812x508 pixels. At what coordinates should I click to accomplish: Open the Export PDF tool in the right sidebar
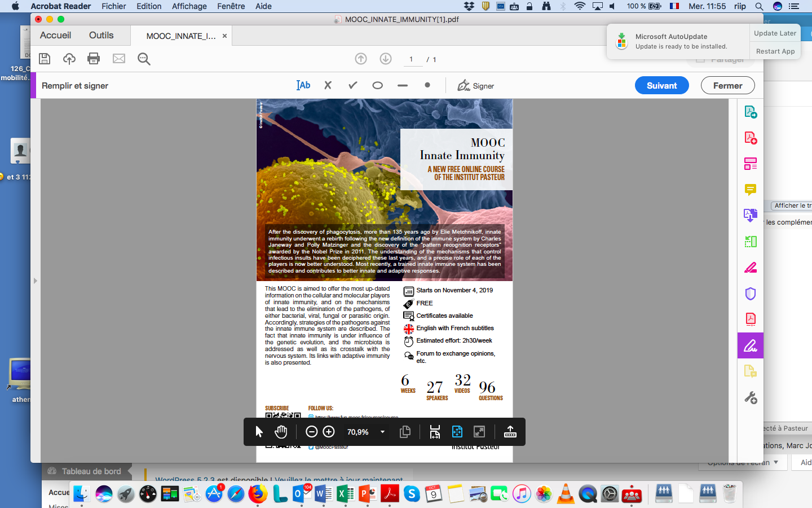point(751,112)
